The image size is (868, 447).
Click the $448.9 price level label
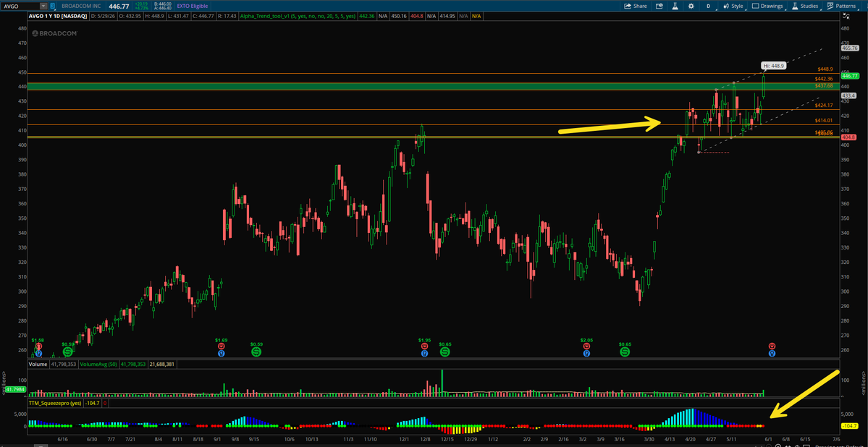pyautogui.click(x=825, y=69)
